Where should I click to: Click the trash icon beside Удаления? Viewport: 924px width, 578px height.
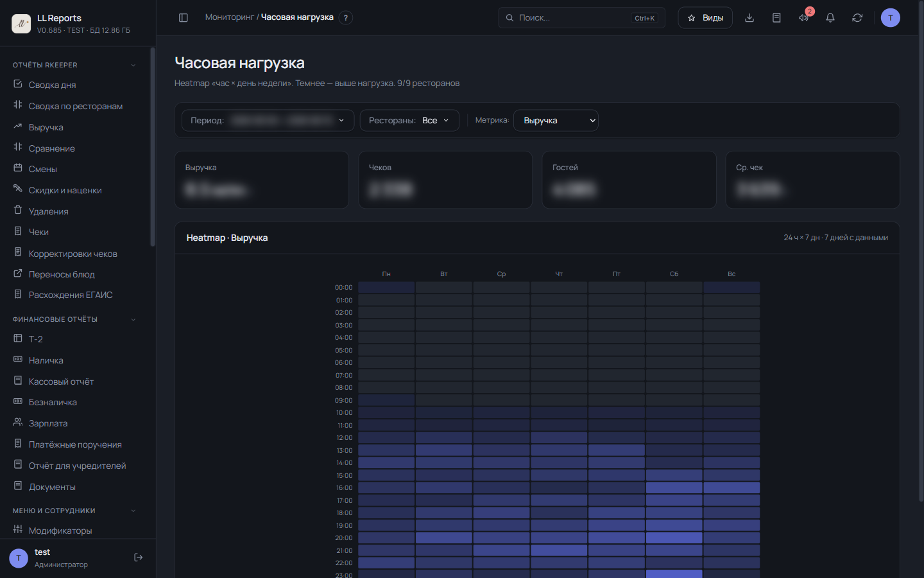(x=18, y=211)
